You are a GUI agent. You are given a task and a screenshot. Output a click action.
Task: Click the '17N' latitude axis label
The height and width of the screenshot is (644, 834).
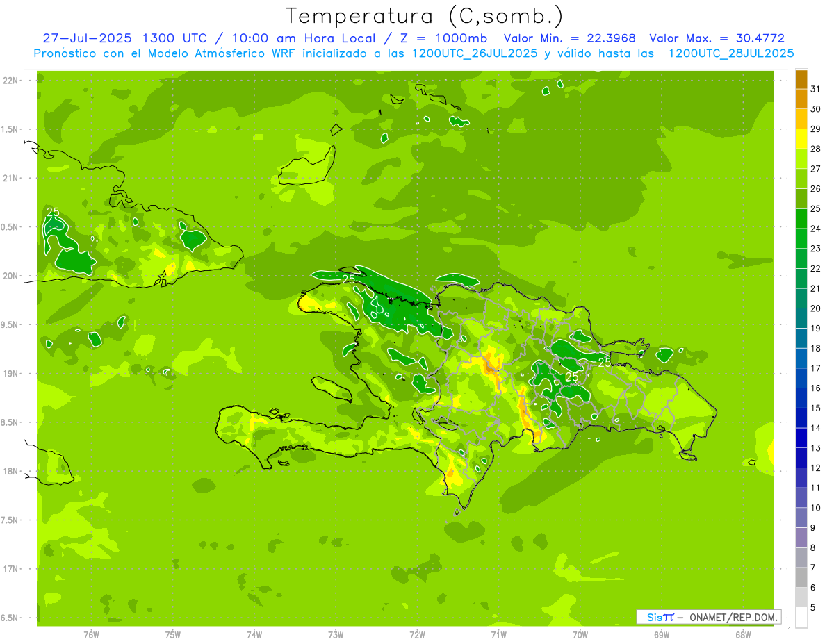pyautogui.click(x=11, y=569)
